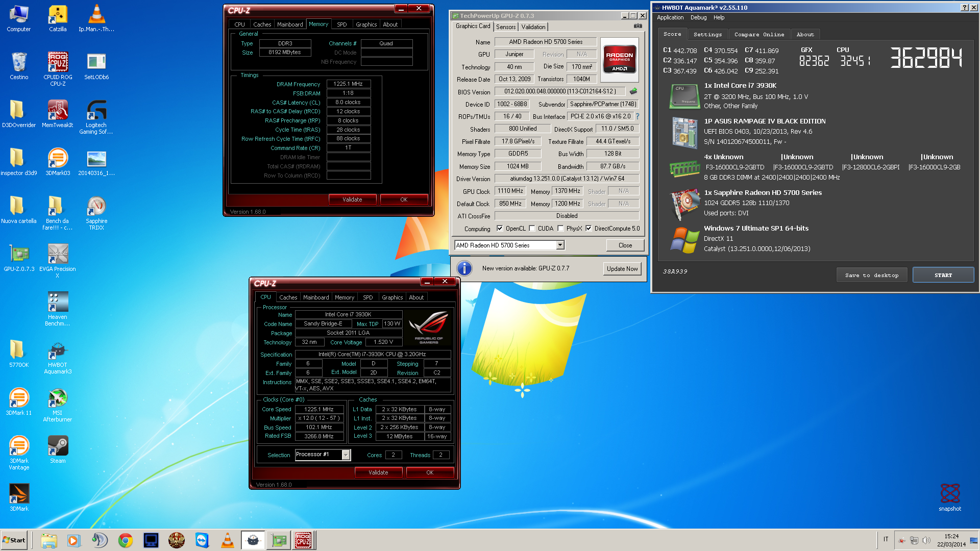
Task: Open TeamViewer from the taskbar
Action: pos(202,540)
